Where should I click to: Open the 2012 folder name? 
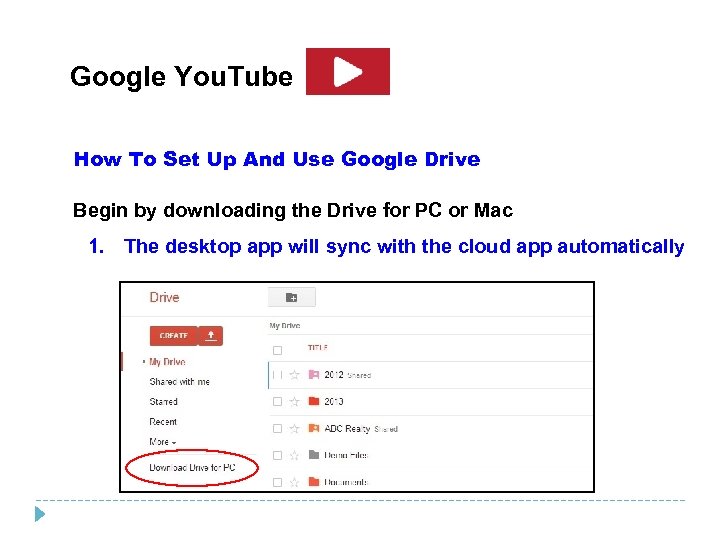[334, 375]
